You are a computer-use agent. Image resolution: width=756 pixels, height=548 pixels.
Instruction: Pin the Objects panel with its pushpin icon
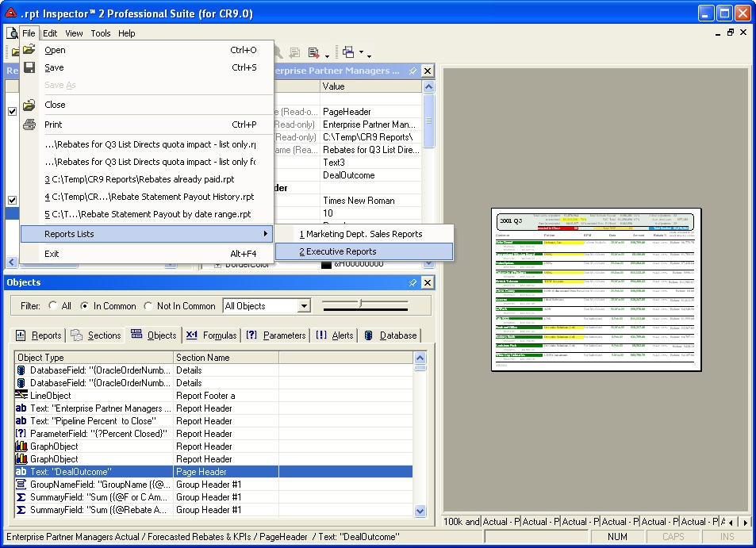[412, 282]
